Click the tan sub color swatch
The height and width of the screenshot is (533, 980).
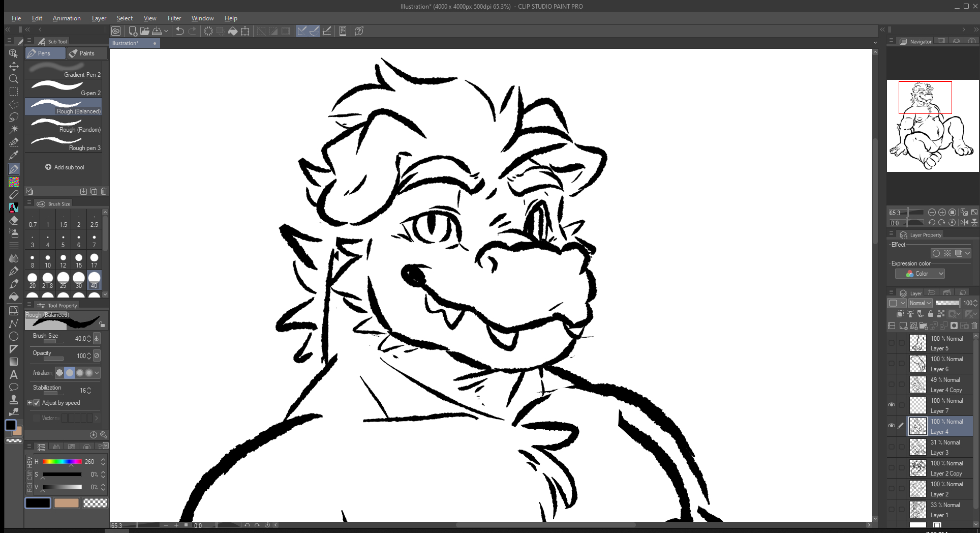(x=67, y=503)
